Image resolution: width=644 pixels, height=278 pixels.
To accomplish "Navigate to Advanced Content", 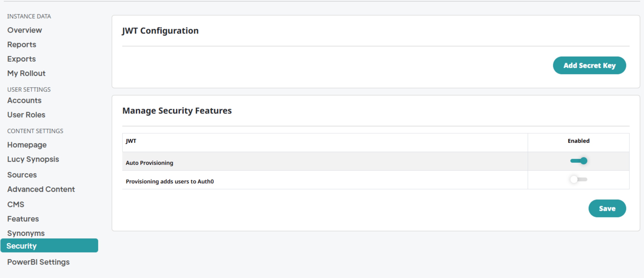I will point(41,189).
